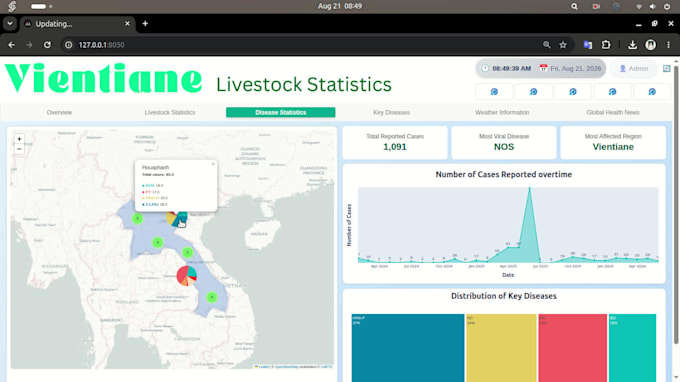Click the page vertical scrollbar
The height and width of the screenshot is (382, 680).
(x=676, y=204)
